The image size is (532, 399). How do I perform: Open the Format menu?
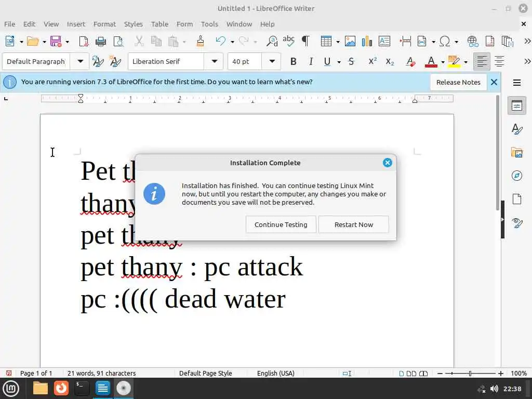pyautogui.click(x=104, y=24)
